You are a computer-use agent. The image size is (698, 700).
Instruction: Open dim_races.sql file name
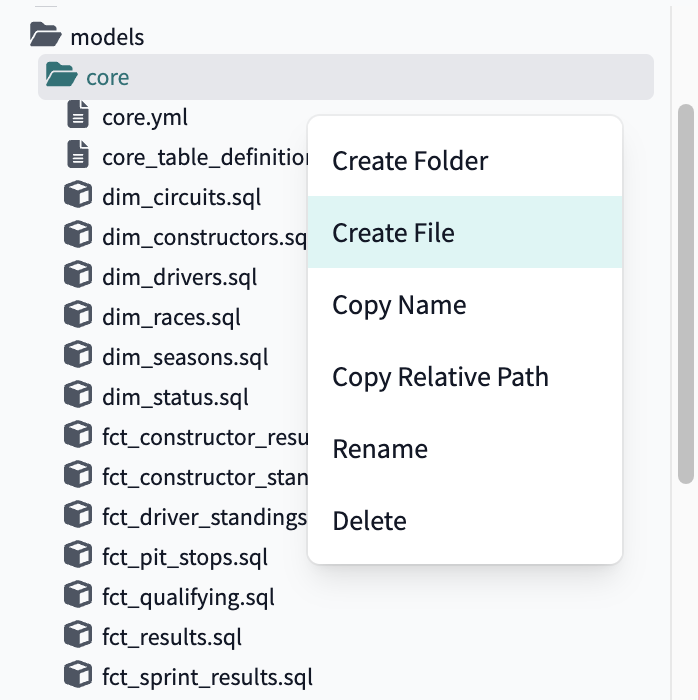(x=171, y=317)
